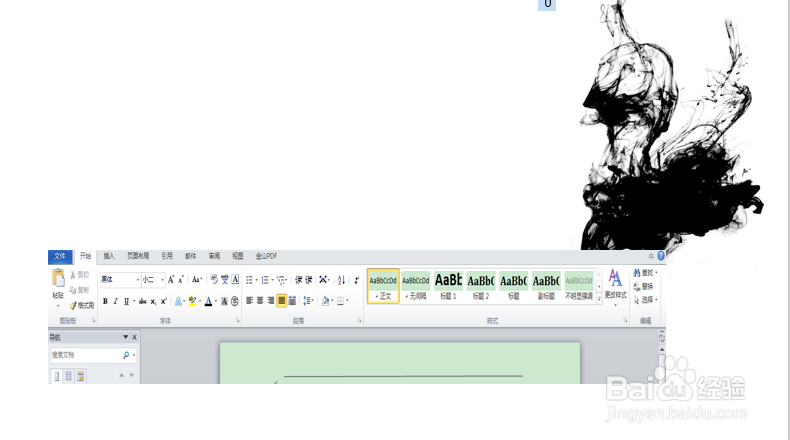This screenshot has height=440, width=790.
Task: Apply the 副标题 subtitle style
Action: 546,286
